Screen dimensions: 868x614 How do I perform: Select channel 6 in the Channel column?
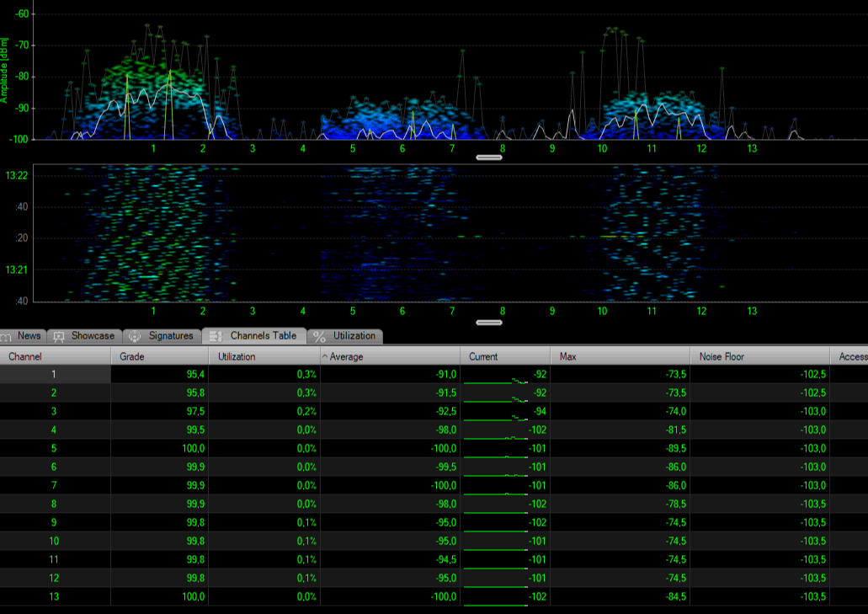click(x=56, y=467)
